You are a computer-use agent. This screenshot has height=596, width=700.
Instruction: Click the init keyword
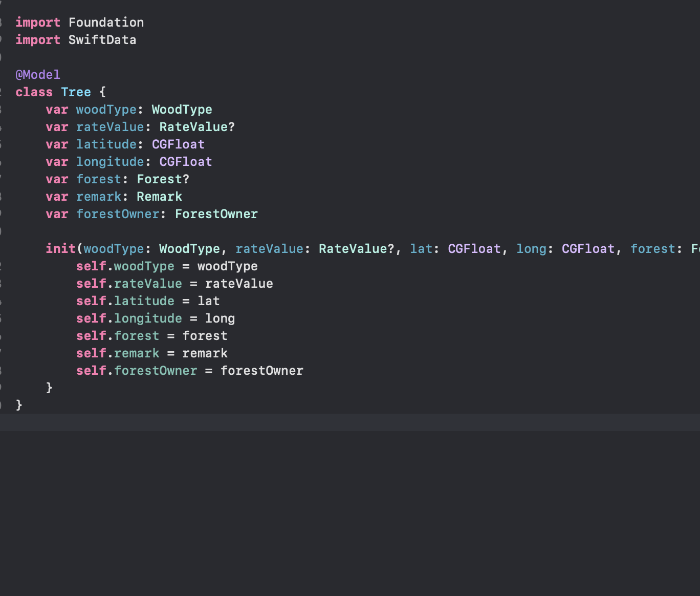[60, 249]
